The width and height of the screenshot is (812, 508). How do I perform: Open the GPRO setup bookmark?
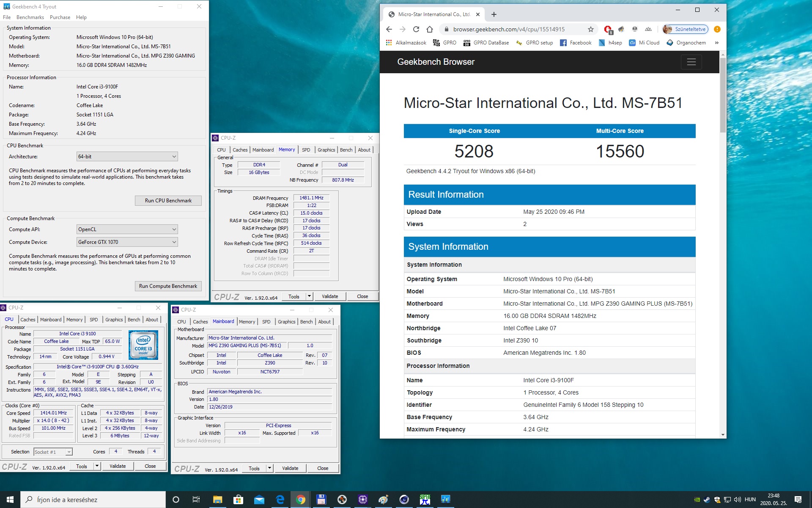[535, 43]
